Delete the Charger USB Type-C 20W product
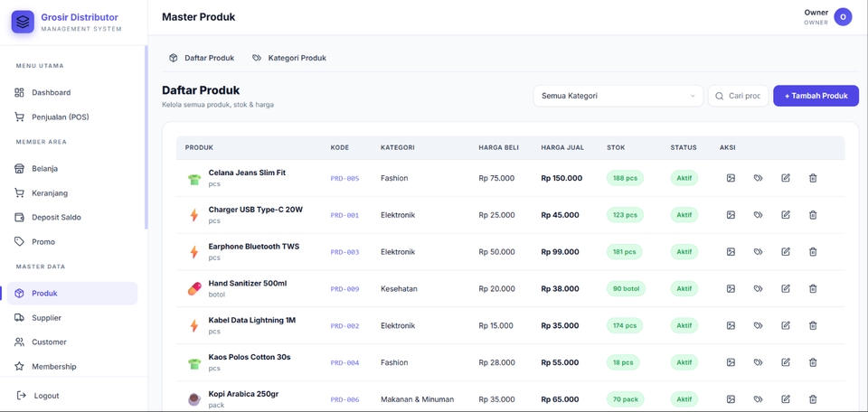 point(813,214)
